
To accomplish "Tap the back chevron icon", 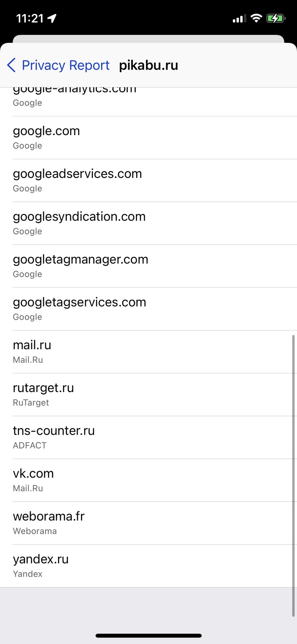I will tap(11, 65).
